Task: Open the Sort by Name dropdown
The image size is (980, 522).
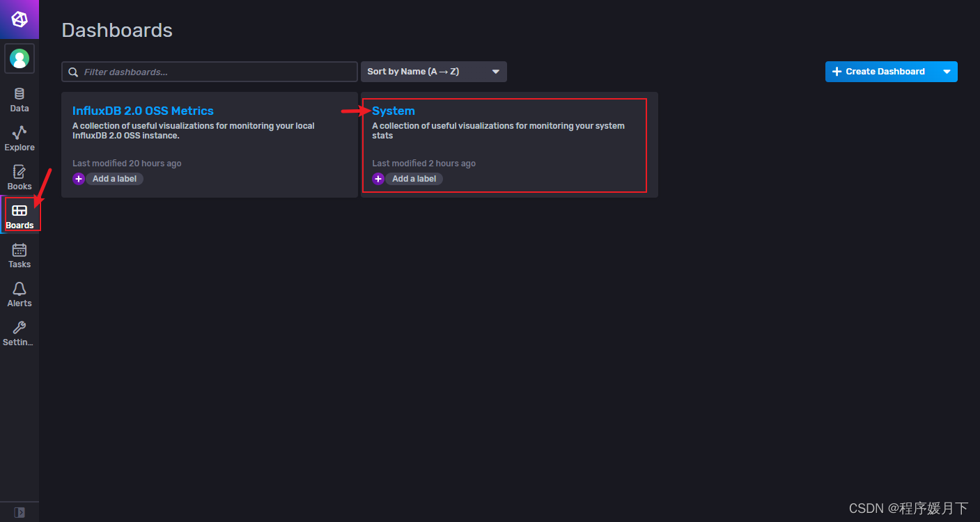Action: pyautogui.click(x=433, y=72)
